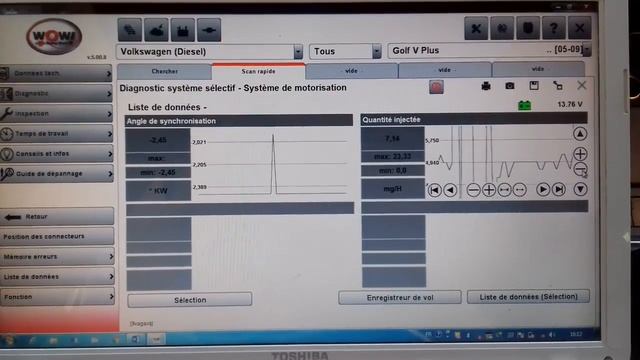Click the Angle de synchronisation graph

(x=271, y=164)
